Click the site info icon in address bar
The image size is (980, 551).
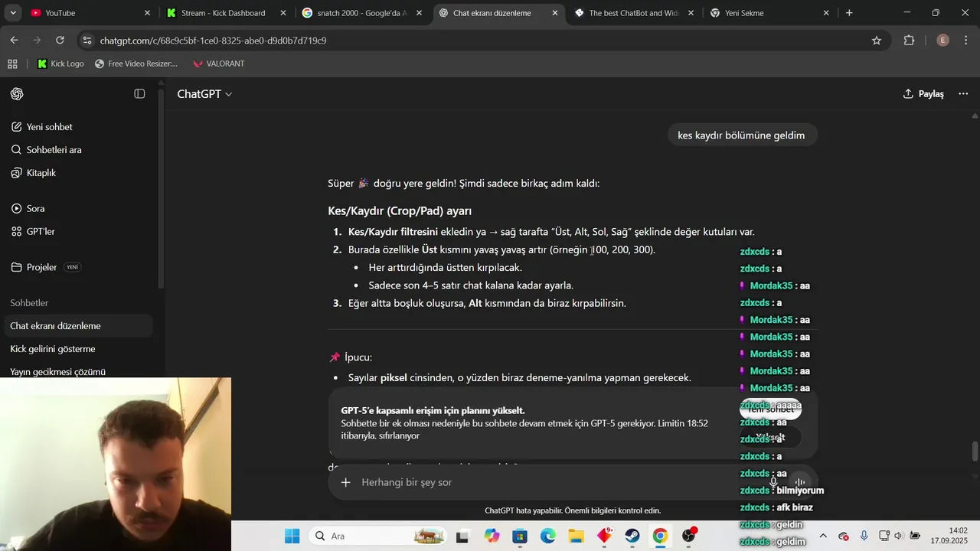click(x=87, y=41)
